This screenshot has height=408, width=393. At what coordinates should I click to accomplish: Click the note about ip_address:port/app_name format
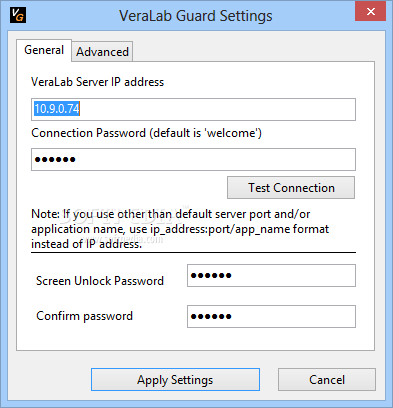[x=180, y=229]
